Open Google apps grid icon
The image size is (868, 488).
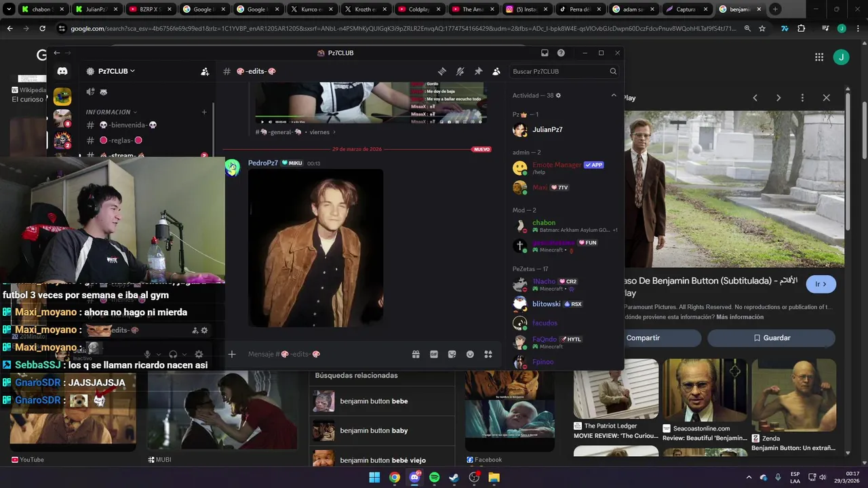(819, 57)
